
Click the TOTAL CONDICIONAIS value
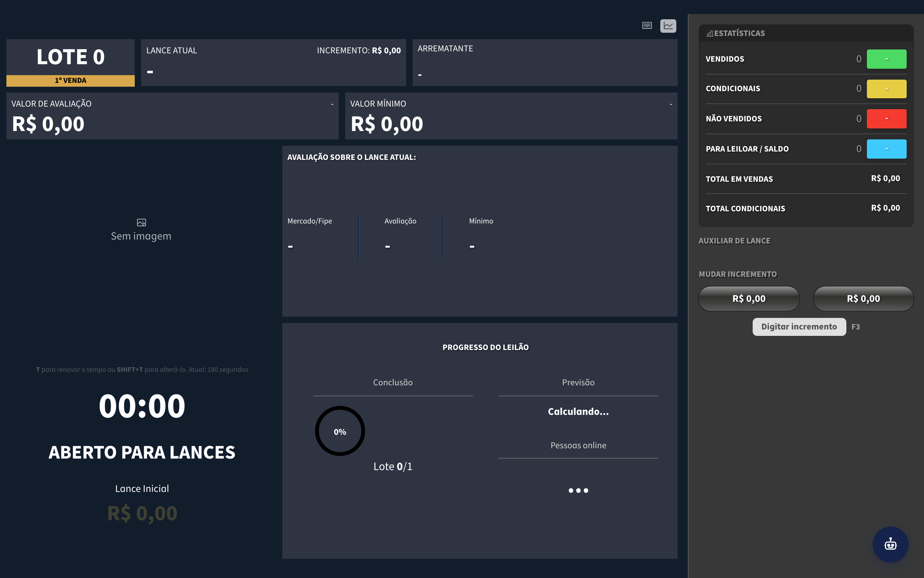(886, 208)
